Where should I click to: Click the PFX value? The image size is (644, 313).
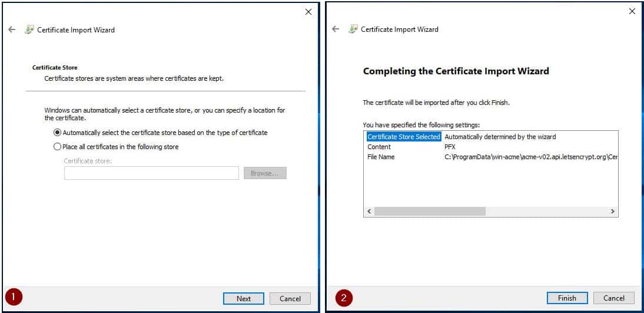(x=450, y=147)
